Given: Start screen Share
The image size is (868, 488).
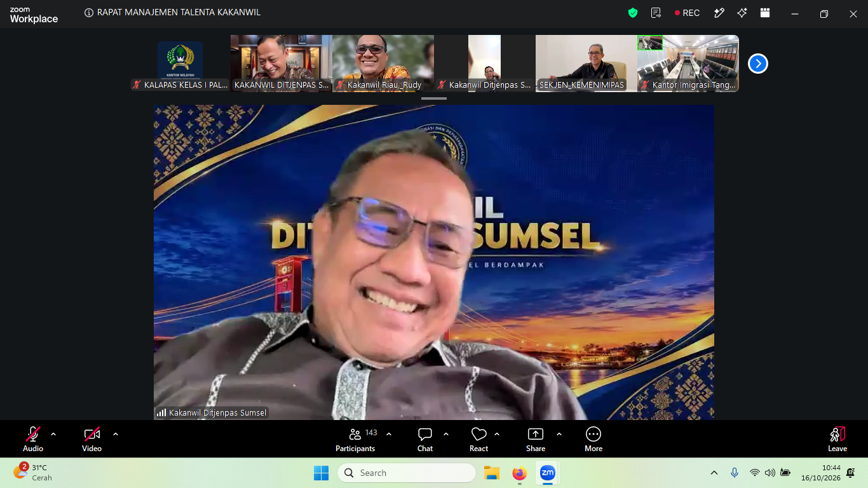Looking at the screenshot, I should coord(536,439).
